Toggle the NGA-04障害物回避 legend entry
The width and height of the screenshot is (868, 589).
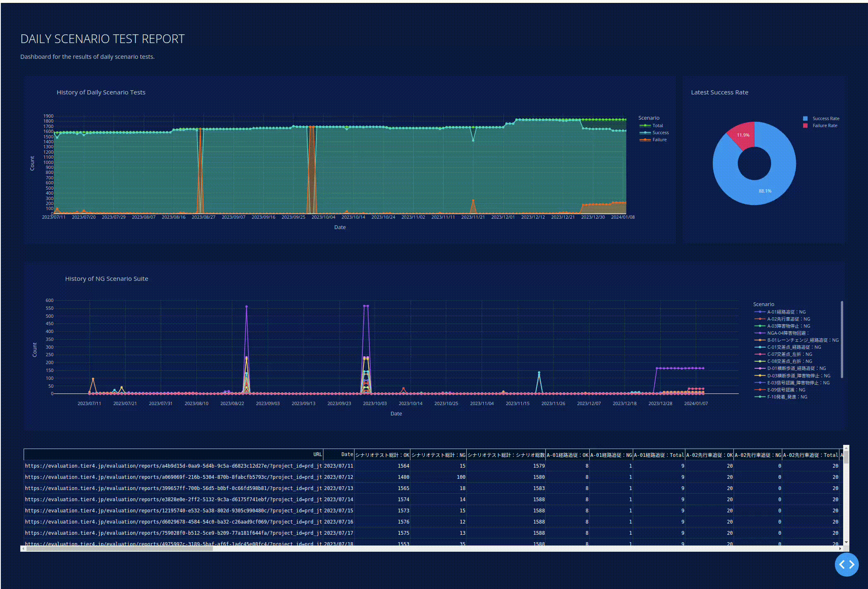click(787, 333)
